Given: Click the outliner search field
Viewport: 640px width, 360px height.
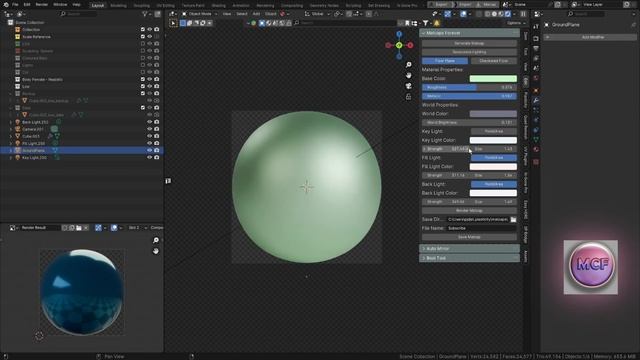Looking at the screenshot, I should 78,14.
